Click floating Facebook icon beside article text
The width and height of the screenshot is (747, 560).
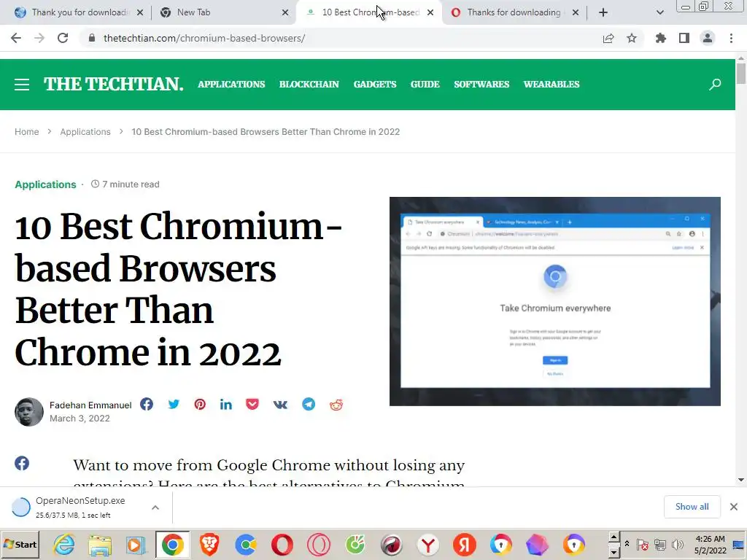pyautogui.click(x=22, y=463)
